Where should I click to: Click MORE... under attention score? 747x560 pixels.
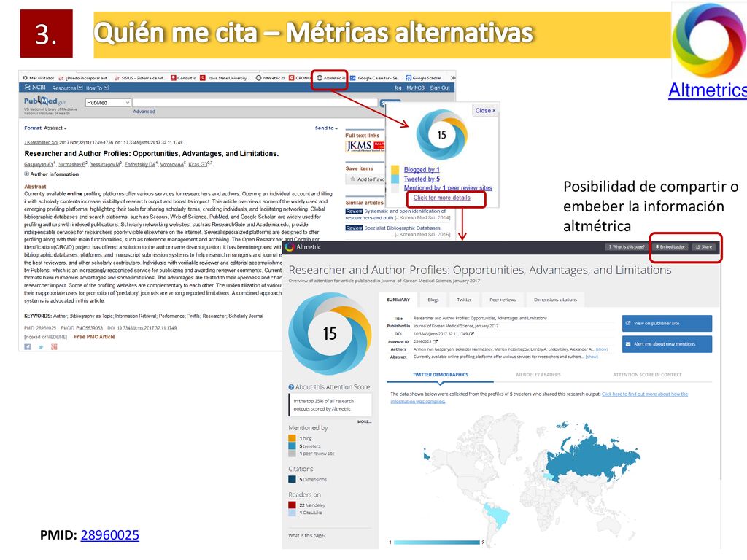(364, 421)
